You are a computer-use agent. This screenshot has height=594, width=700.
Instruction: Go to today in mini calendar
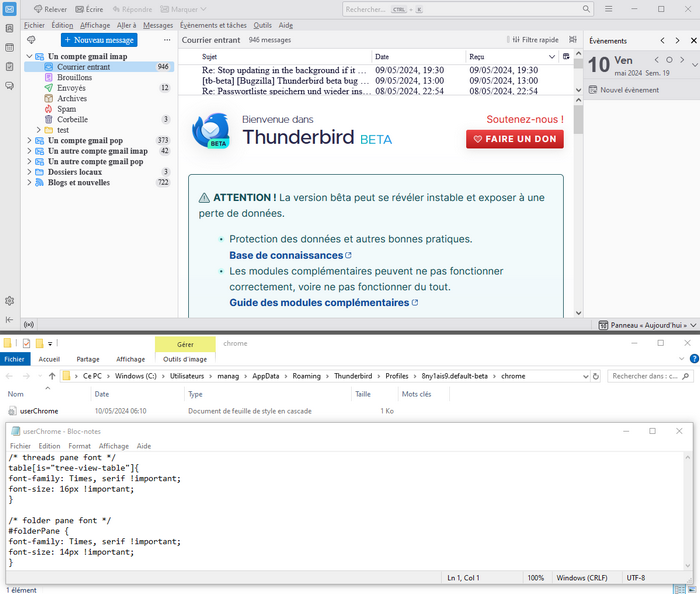670,60
